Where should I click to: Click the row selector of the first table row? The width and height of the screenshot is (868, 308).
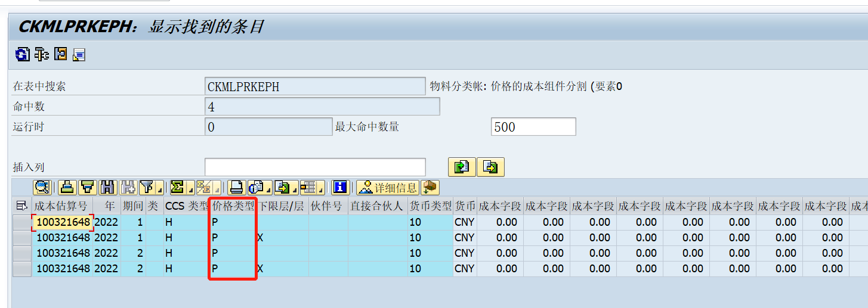click(x=22, y=222)
